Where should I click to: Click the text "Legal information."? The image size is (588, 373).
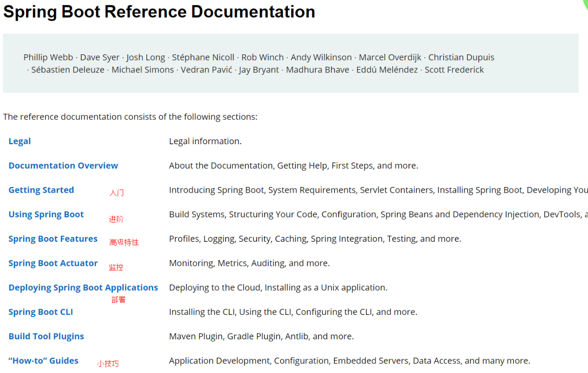(205, 141)
